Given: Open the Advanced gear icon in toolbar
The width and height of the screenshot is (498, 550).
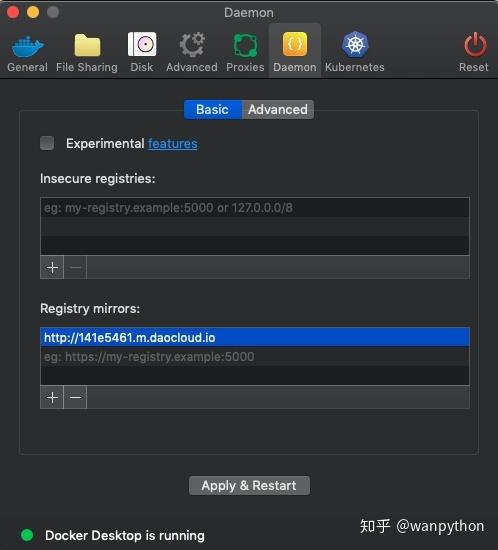Looking at the screenshot, I should pyautogui.click(x=192, y=45).
